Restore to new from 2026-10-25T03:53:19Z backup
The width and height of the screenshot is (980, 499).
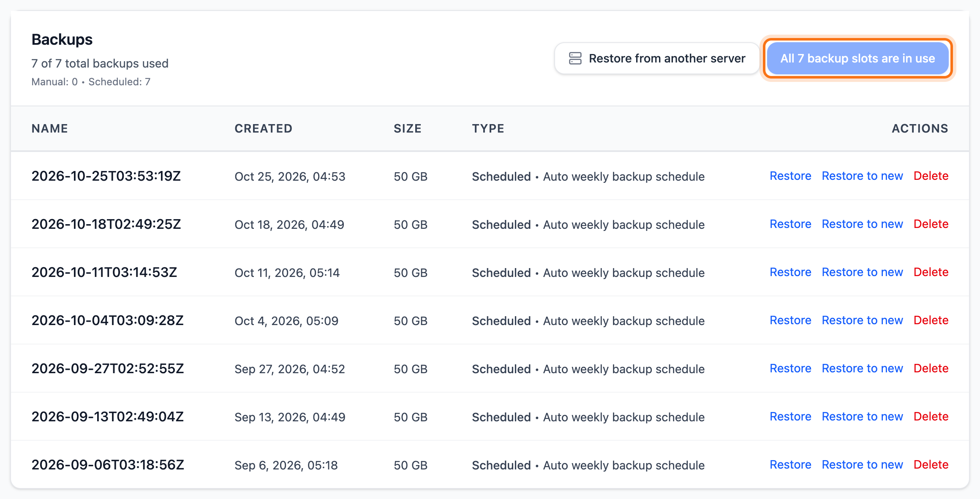point(862,176)
